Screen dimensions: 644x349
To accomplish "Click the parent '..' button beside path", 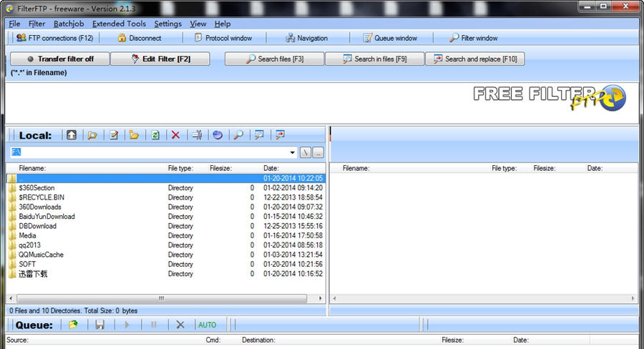I will [x=318, y=152].
